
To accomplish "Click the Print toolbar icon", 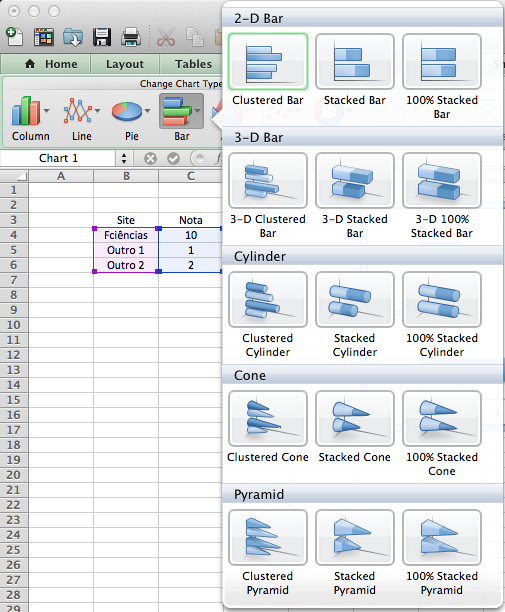I will (x=131, y=37).
